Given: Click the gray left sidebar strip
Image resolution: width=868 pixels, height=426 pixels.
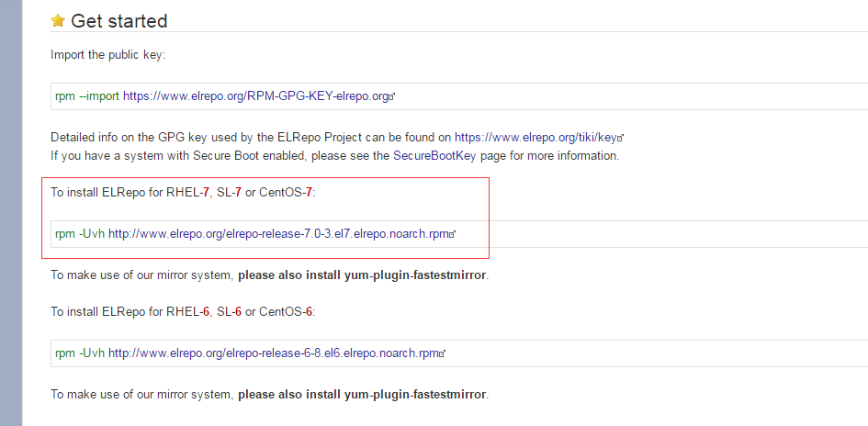Looking at the screenshot, I should pos(11,213).
